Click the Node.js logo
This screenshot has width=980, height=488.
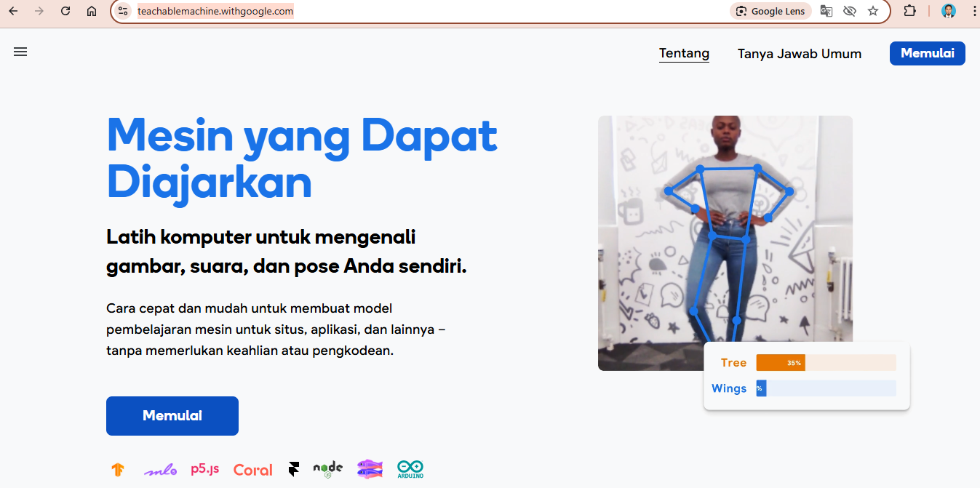coord(327,469)
